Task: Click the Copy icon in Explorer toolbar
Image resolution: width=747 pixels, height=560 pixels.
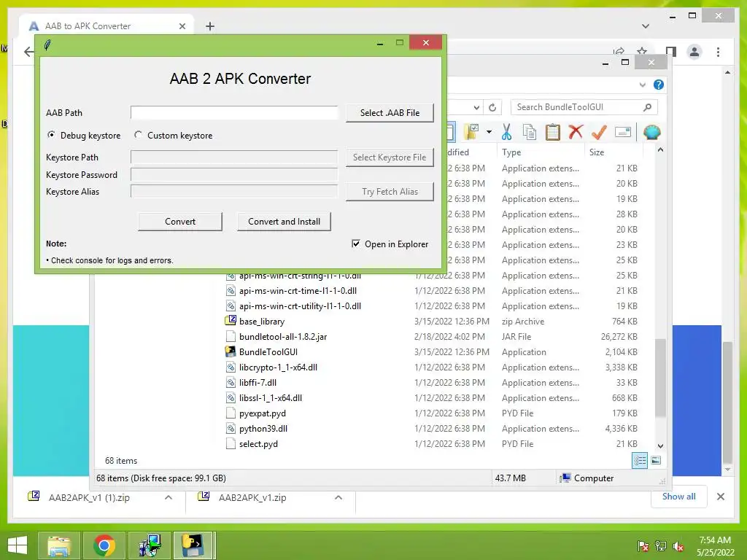Action: click(x=530, y=132)
